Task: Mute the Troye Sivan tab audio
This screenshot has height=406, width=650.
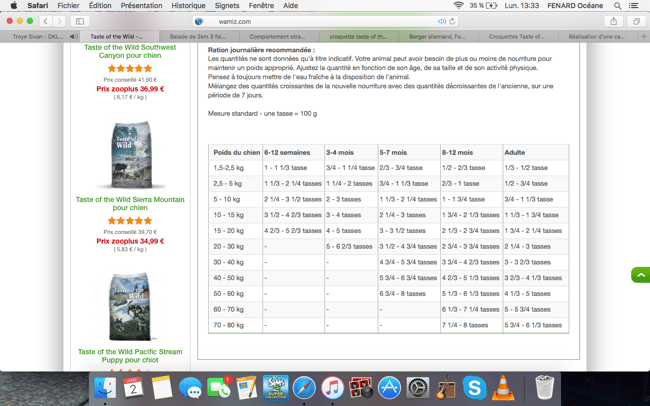Action: coord(73,36)
